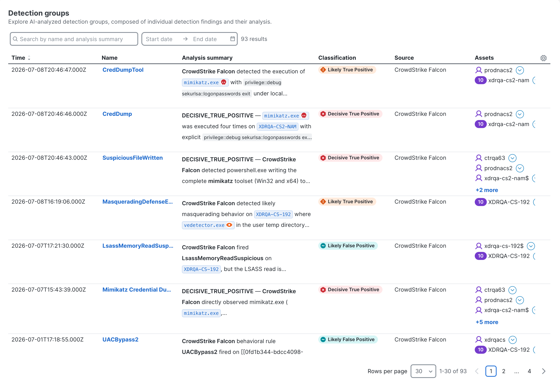
Task: Click red skull icon in CredDump row summary
Action: [x=304, y=115]
